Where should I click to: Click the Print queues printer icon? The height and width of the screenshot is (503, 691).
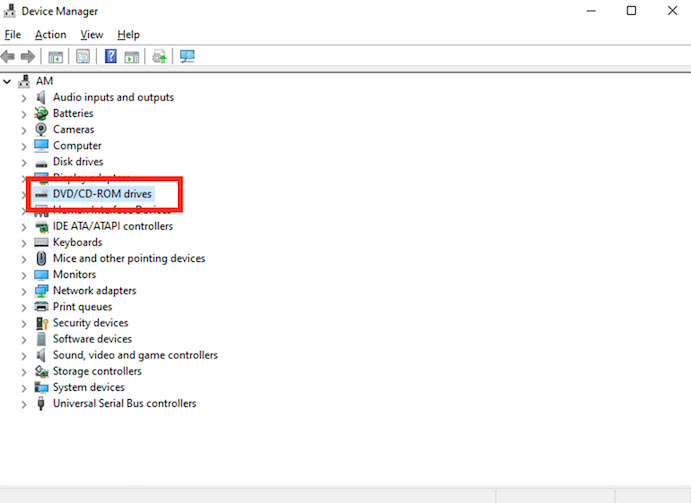coord(41,307)
